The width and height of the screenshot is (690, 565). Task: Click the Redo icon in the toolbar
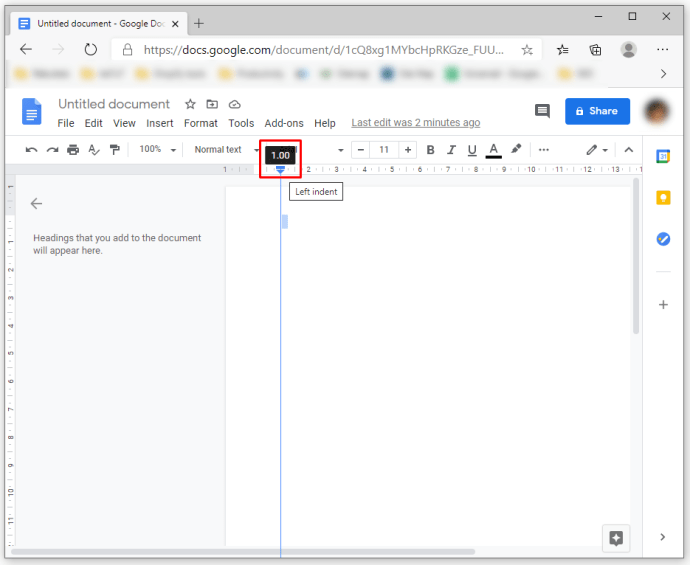[52, 150]
